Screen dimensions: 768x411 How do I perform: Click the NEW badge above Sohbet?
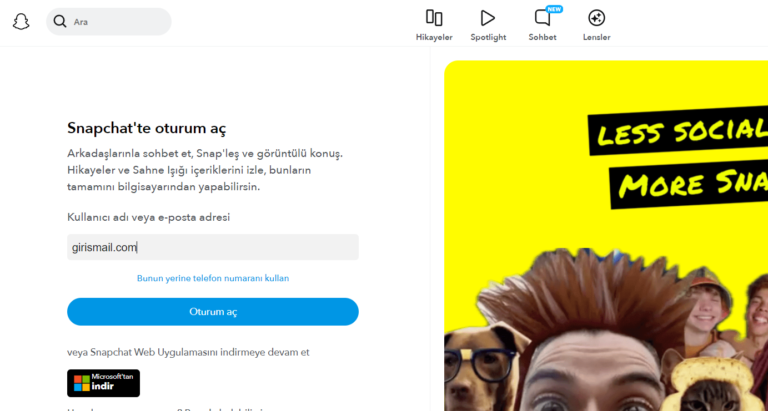click(554, 8)
